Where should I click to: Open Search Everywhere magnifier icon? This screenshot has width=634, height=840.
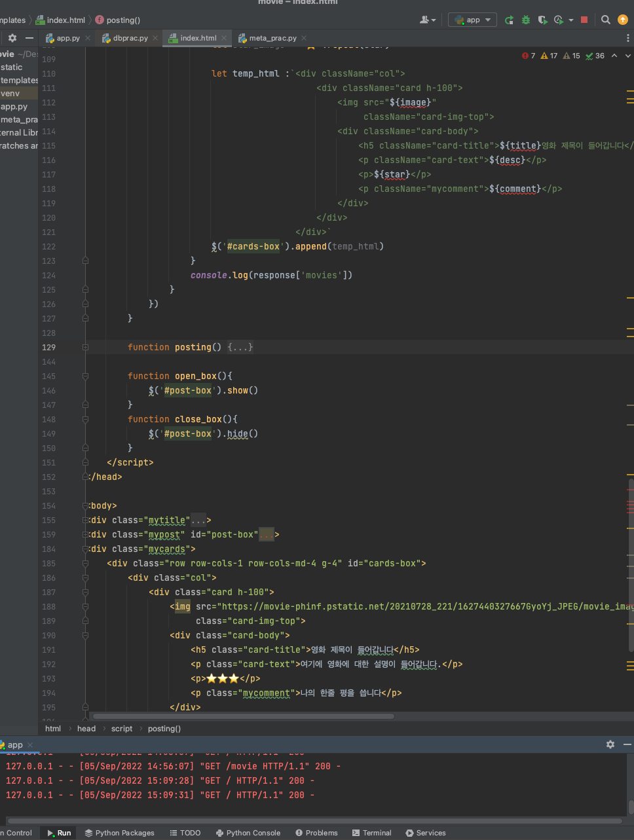pos(606,20)
